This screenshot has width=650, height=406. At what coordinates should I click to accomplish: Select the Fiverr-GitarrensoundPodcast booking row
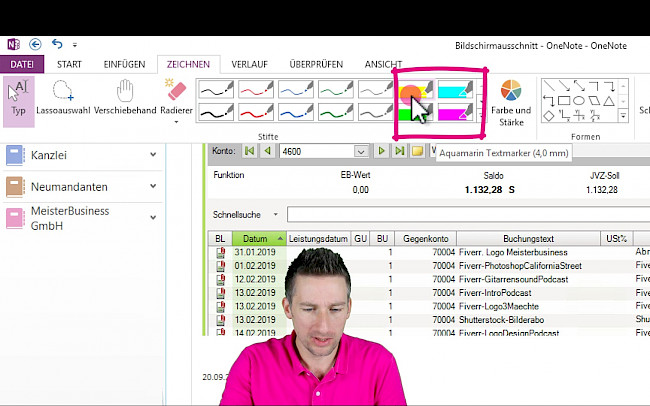coord(429,280)
